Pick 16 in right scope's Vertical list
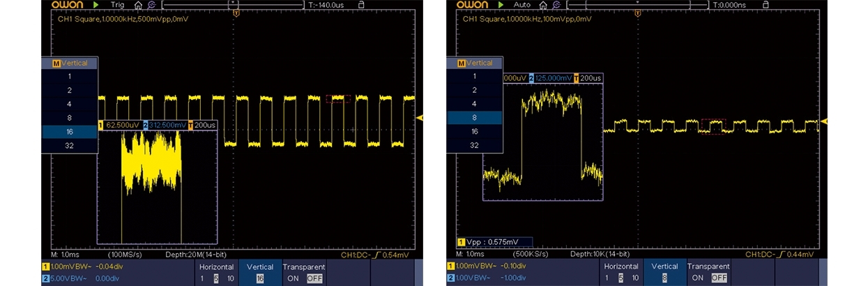Screen dimensions: 868x286 tap(475, 131)
